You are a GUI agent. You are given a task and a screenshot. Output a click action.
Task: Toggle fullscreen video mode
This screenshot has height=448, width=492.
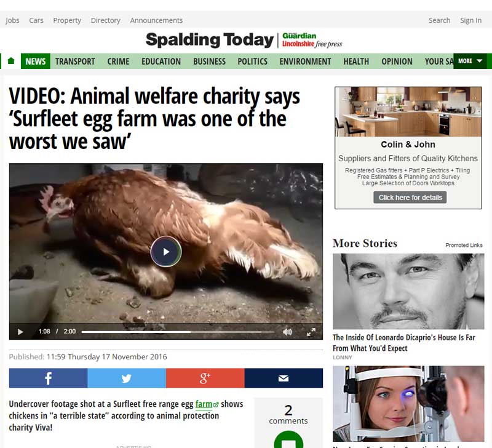(x=311, y=332)
